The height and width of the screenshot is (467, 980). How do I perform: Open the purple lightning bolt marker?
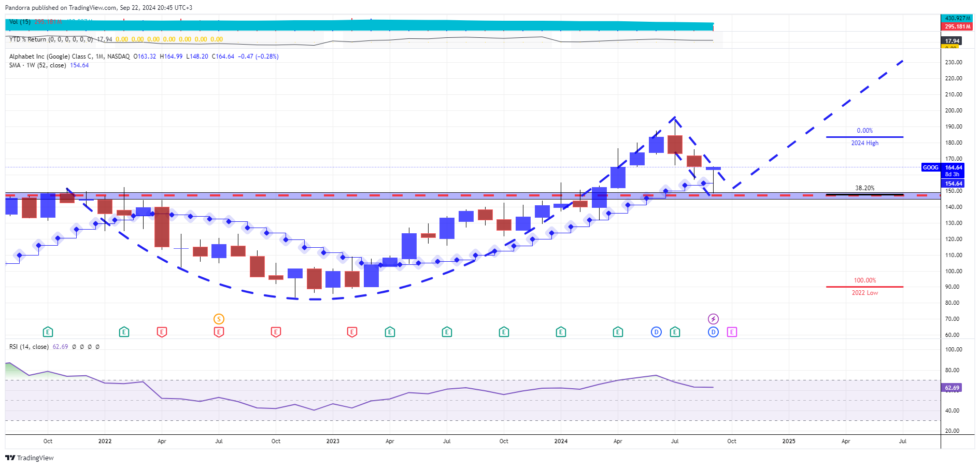click(713, 319)
